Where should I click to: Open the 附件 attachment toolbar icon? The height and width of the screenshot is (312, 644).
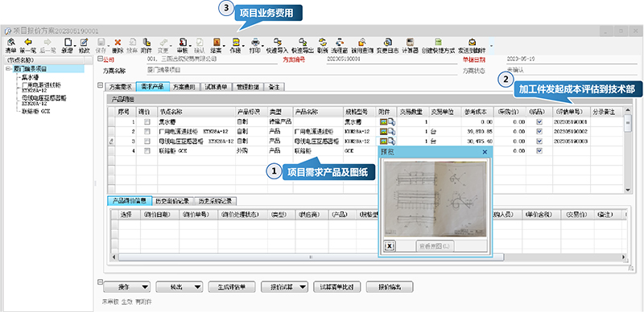(x=146, y=42)
